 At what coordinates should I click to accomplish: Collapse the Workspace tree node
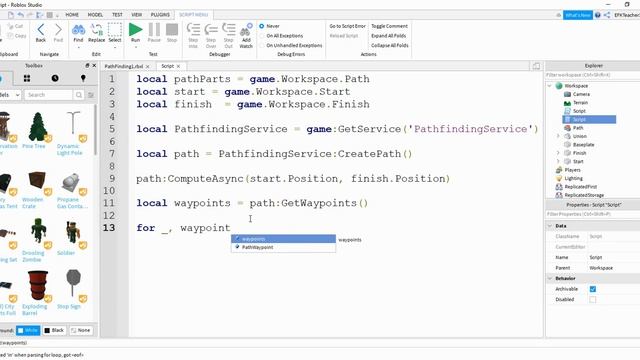[x=549, y=86]
